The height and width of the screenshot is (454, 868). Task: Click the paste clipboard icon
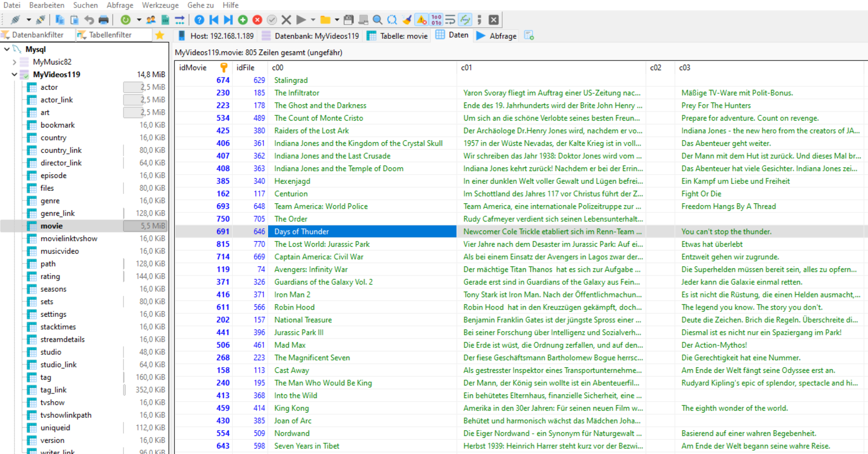point(74,20)
